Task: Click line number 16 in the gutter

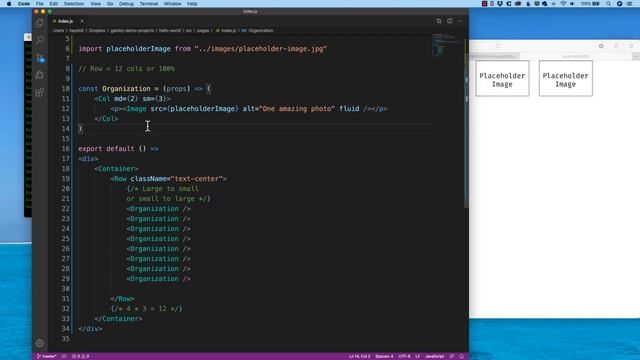Action: tap(66, 149)
